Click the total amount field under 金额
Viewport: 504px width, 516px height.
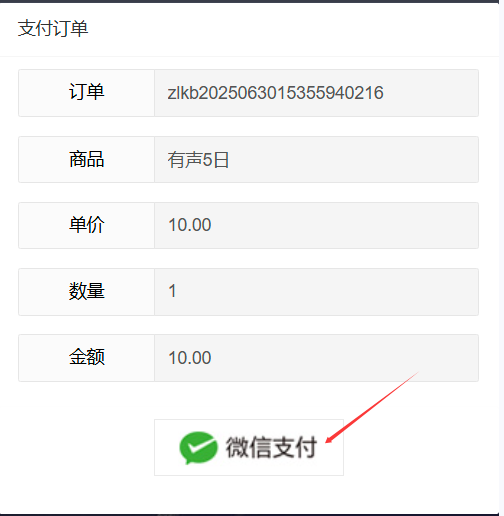[x=316, y=358]
